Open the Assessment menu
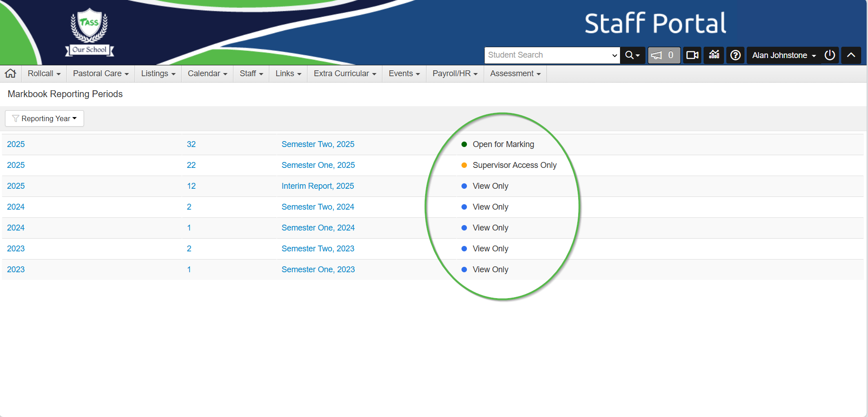The image size is (868, 417). click(x=515, y=74)
